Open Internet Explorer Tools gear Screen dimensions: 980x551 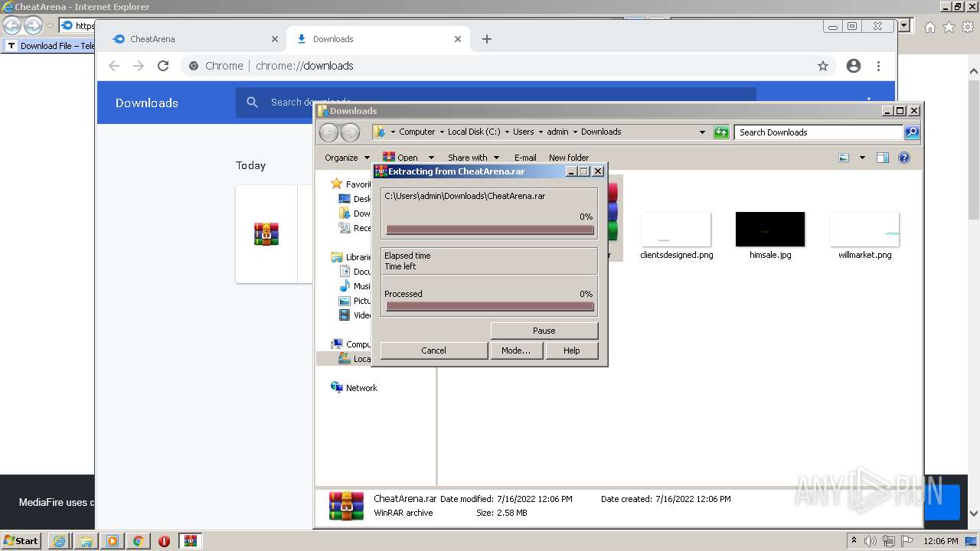coord(968,27)
